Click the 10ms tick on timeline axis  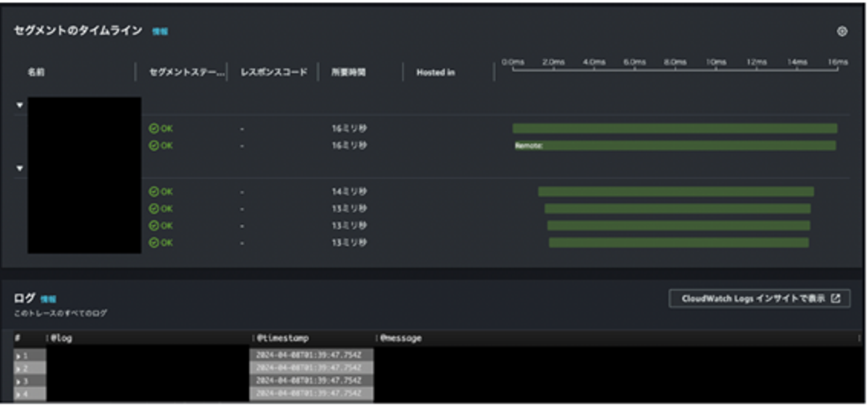pos(716,62)
